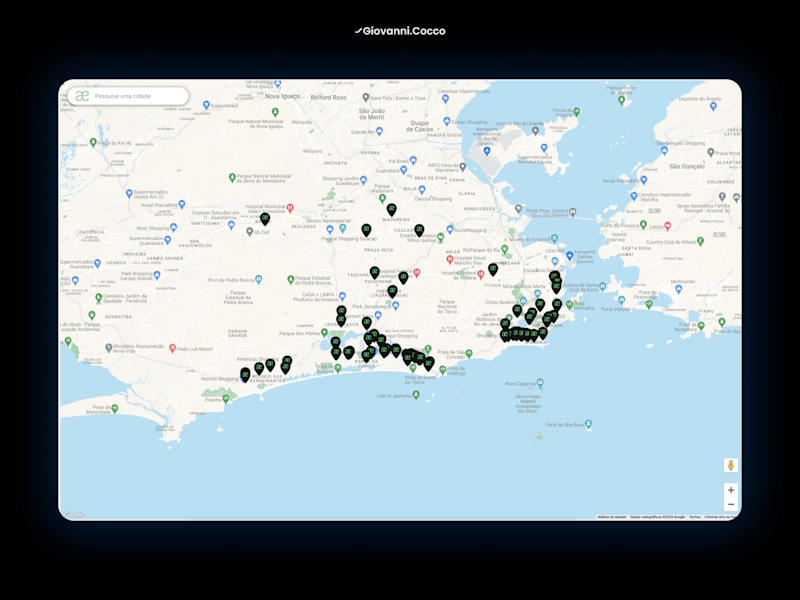Screen dimensions: 800x600
Task: Click the Street View pegman icon
Action: click(731, 465)
